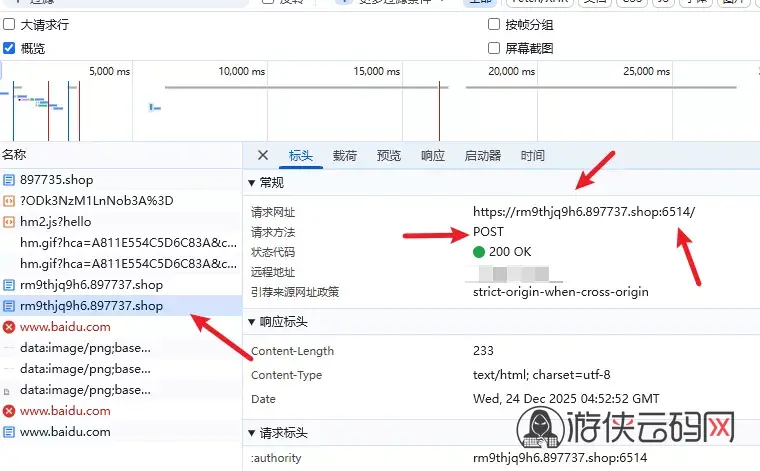Viewport: 760px width, 471px height.
Task: Collapse the 响应标头 response headers section
Action: (252, 322)
